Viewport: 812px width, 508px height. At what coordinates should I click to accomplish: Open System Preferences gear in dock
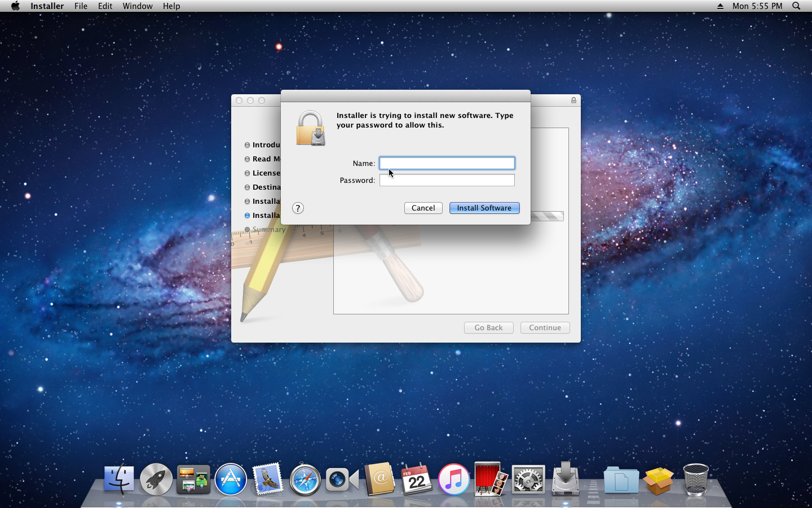coord(528,480)
